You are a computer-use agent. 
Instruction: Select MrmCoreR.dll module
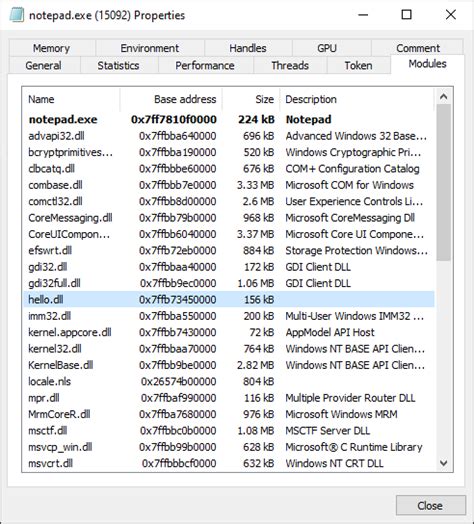229,414
